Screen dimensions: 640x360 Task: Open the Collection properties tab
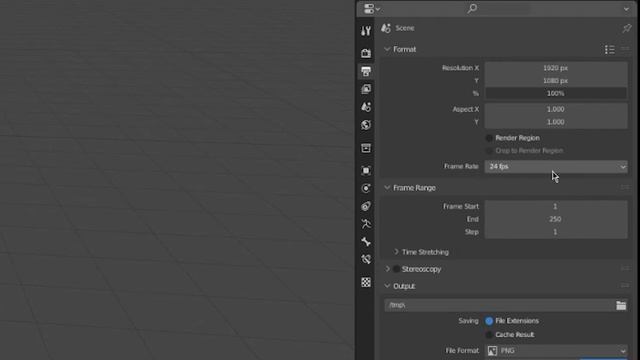tap(366, 148)
